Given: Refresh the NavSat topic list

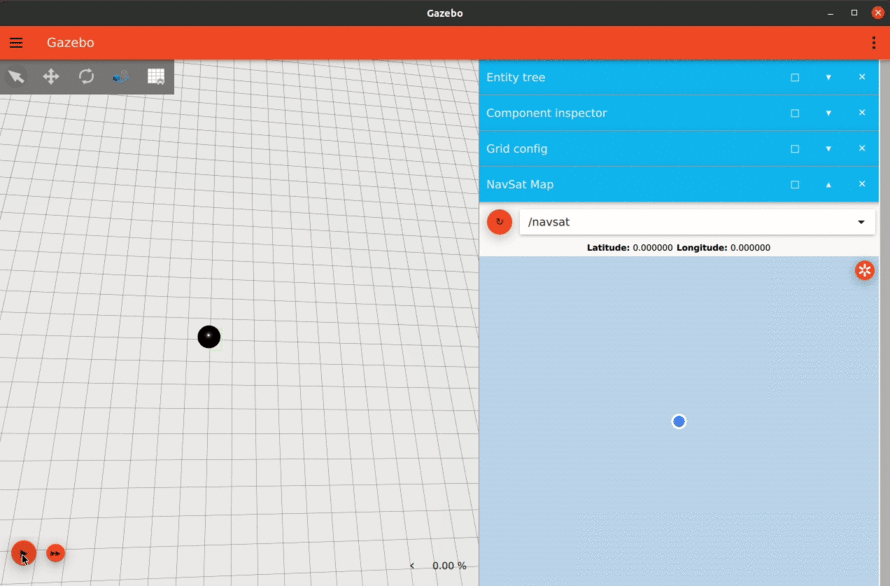Looking at the screenshot, I should pos(499,222).
